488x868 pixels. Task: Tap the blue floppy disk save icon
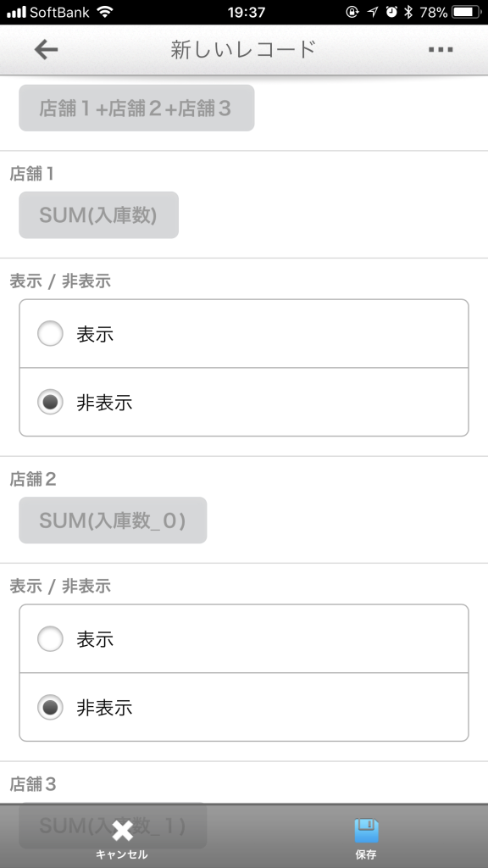click(x=366, y=831)
